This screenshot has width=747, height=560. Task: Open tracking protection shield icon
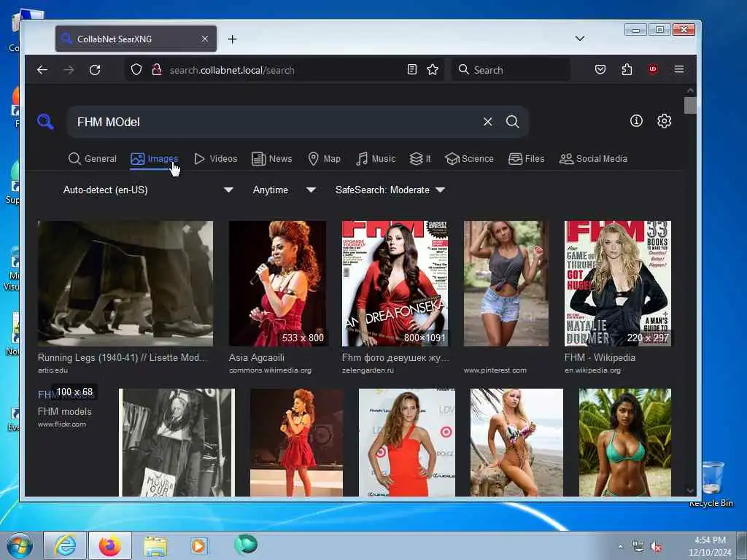coord(136,70)
